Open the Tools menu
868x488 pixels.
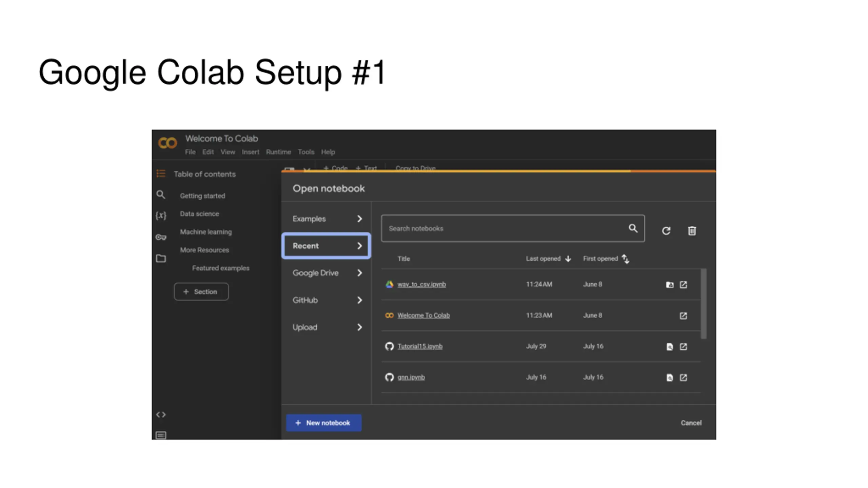[x=306, y=152]
